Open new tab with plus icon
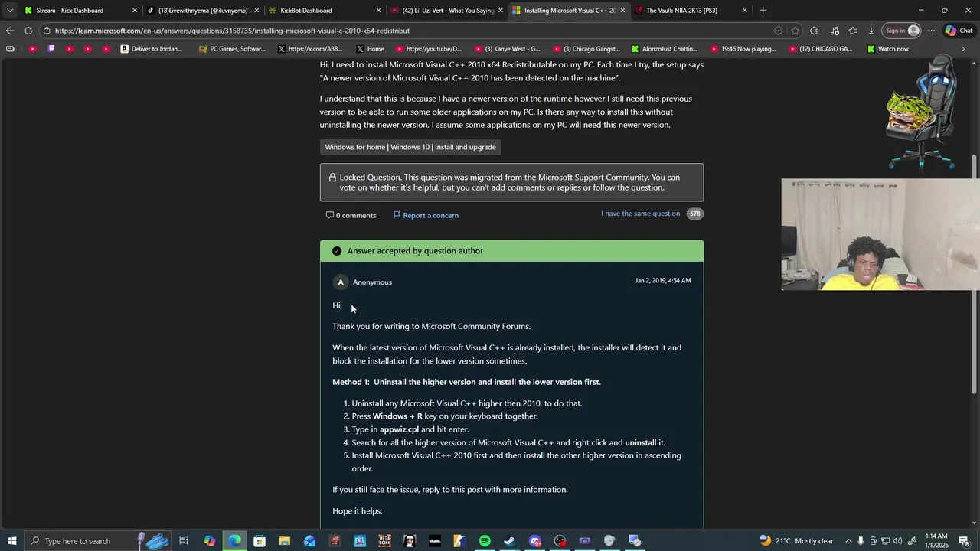Screen dimensions: 980x551 [x=763, y=11]
